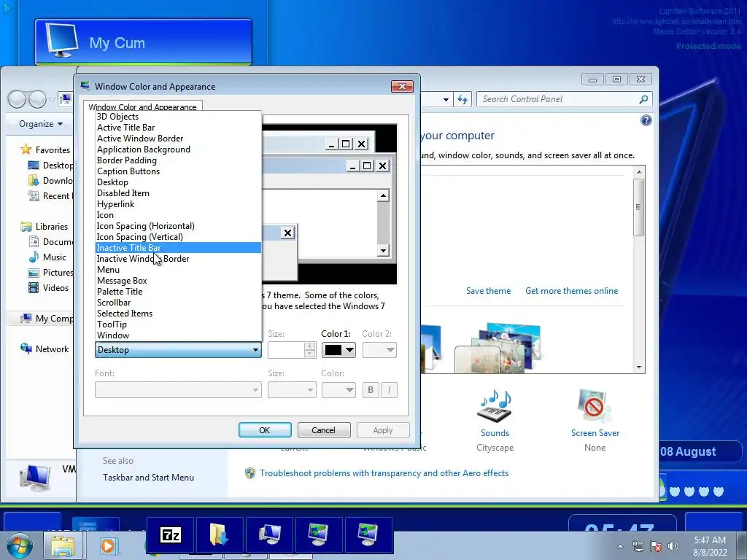This screenshot has width=747, height=560.
Task: Open the disabled Color 2 dropdown
Action: 379,350
